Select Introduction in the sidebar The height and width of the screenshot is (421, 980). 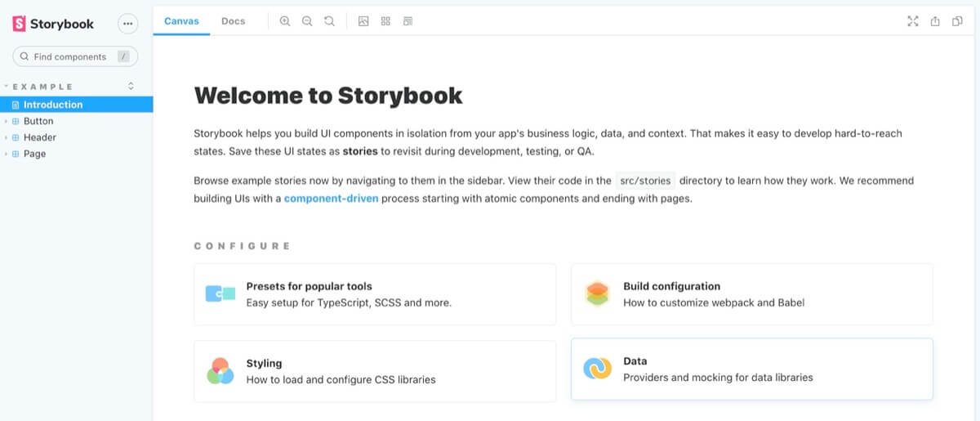77,105
